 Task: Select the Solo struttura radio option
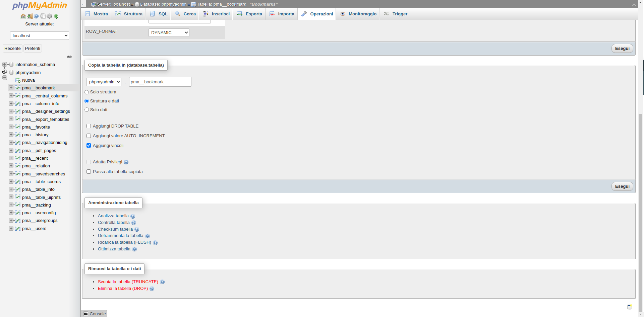coord(87,92)
